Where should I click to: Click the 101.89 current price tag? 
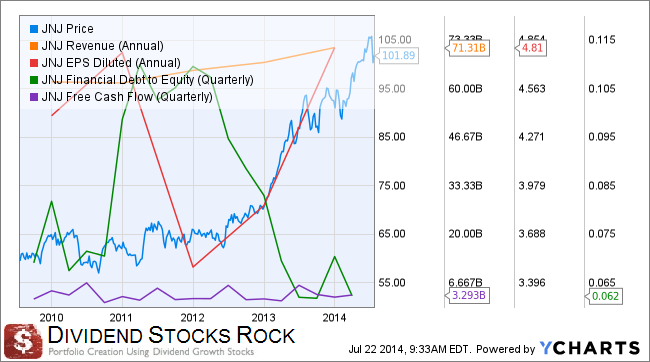[398, 56]
